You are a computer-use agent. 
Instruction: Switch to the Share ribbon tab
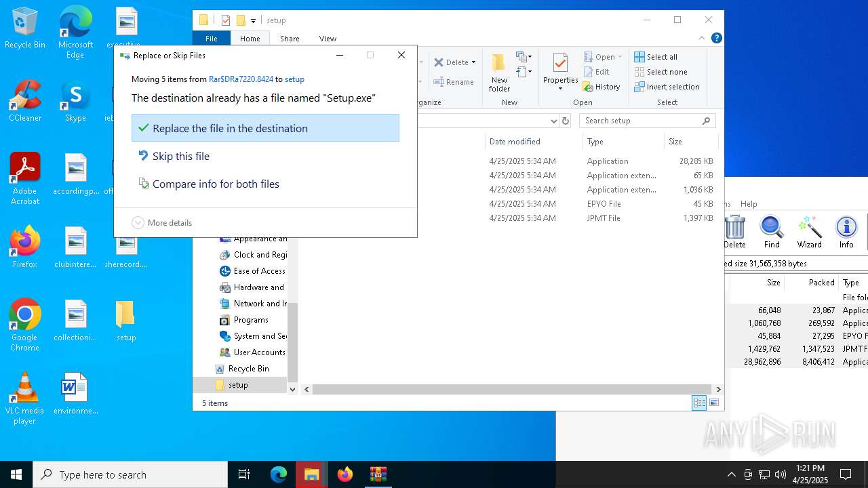tap(290, 39)
